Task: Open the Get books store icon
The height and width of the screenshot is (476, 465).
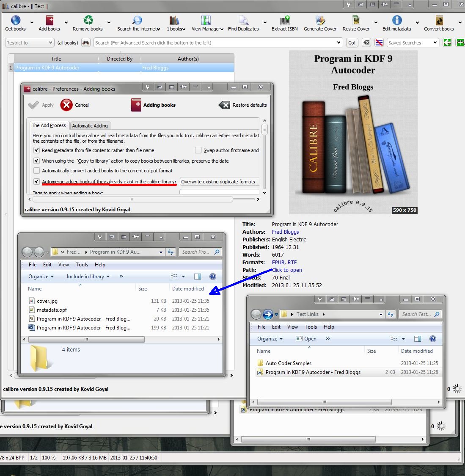Action: [16, 20]
